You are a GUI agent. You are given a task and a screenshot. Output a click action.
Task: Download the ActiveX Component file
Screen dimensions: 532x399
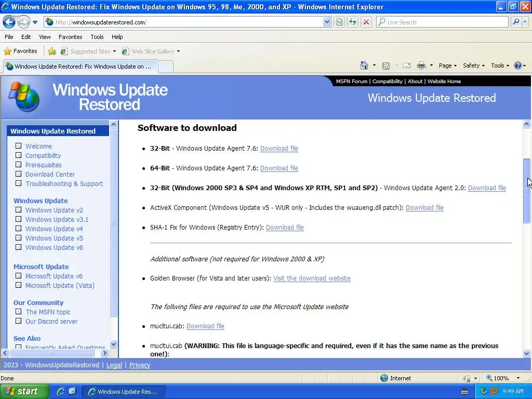pyautogui.click(x=424, y=208)
